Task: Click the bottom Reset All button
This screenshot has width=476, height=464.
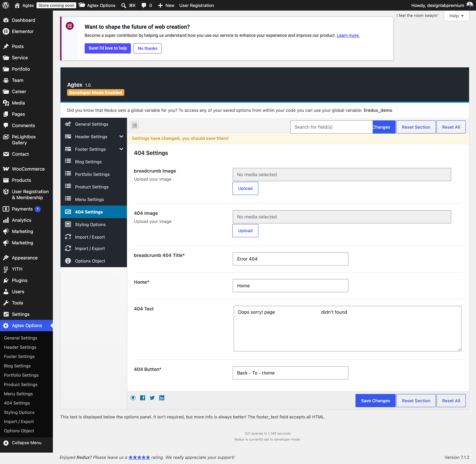Action: [451, 401]
